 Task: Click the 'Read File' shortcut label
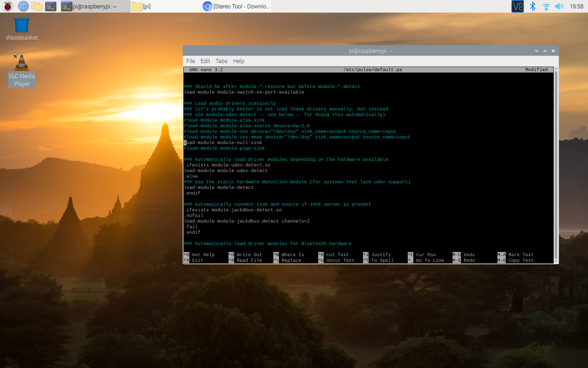coord(249,260)
